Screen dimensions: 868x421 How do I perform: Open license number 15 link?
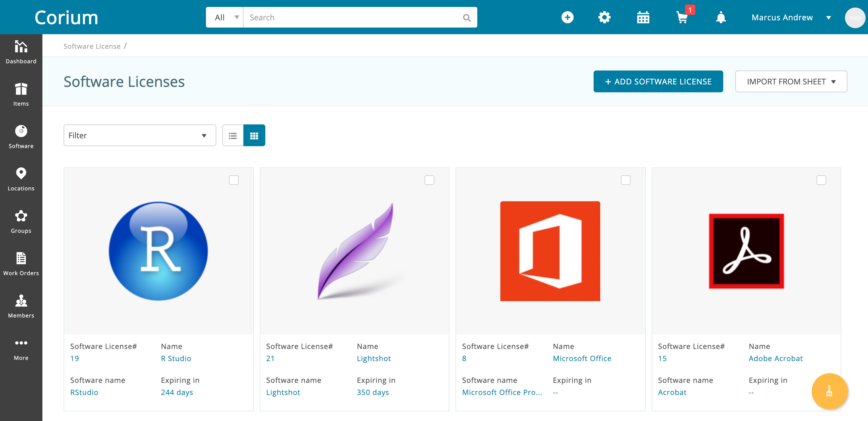(662, 358)
